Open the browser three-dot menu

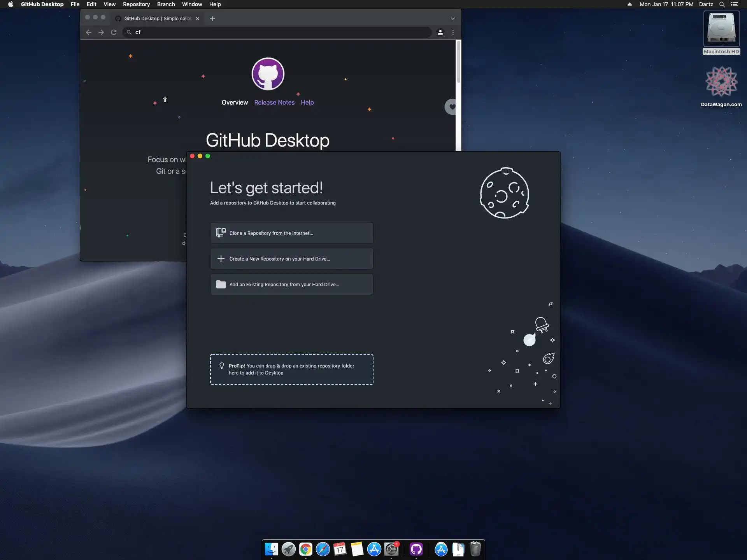(x=453, y=32)
